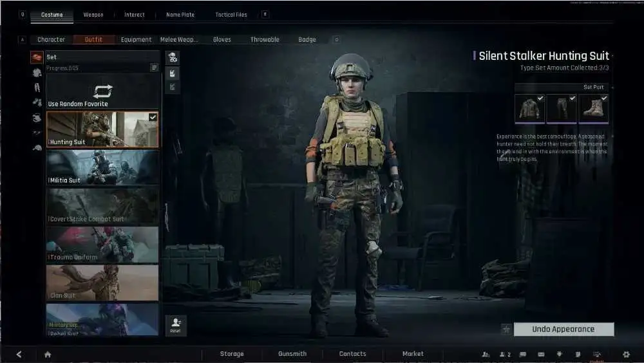
Task: Select the cap category sidebar icon
Action: 37,147
